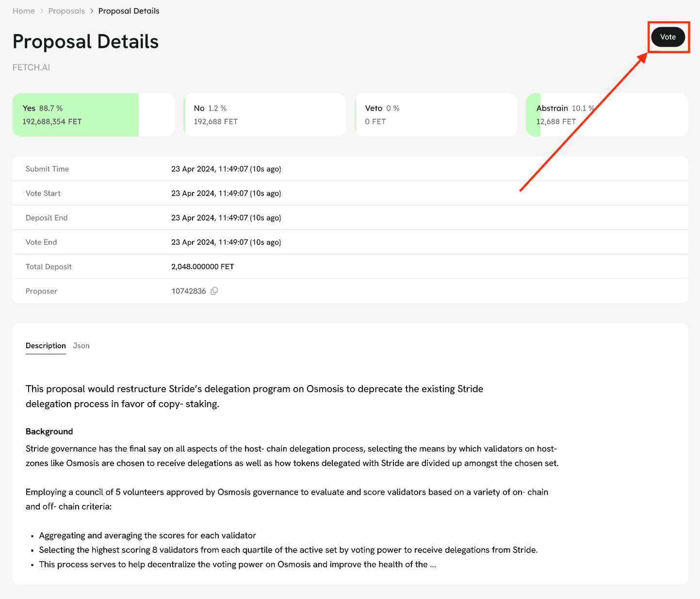700x599 pixels.
Task: Click the Submit Time timestamp value
Action: point(226,169)
